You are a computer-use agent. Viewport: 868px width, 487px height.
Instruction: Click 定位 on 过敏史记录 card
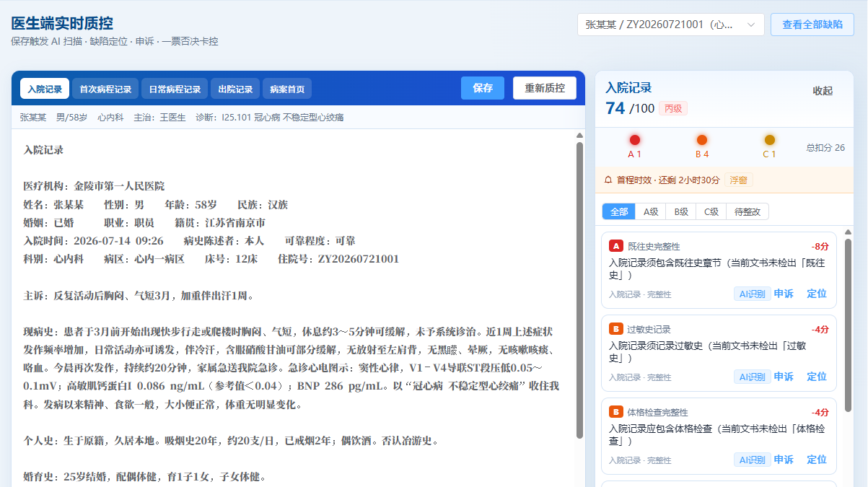[x=817, y=377]
